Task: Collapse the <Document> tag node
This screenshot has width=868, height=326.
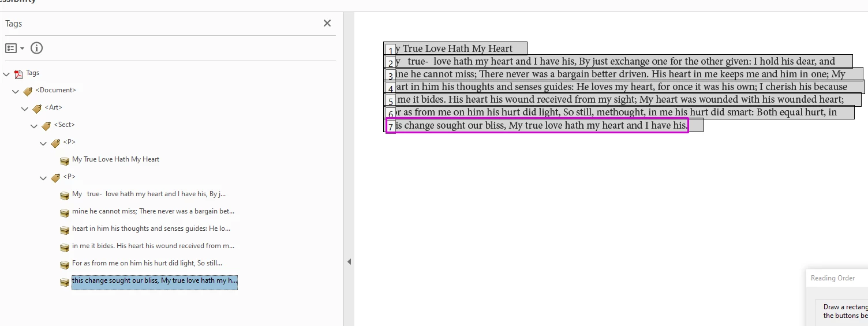Action: pos(16,91)
